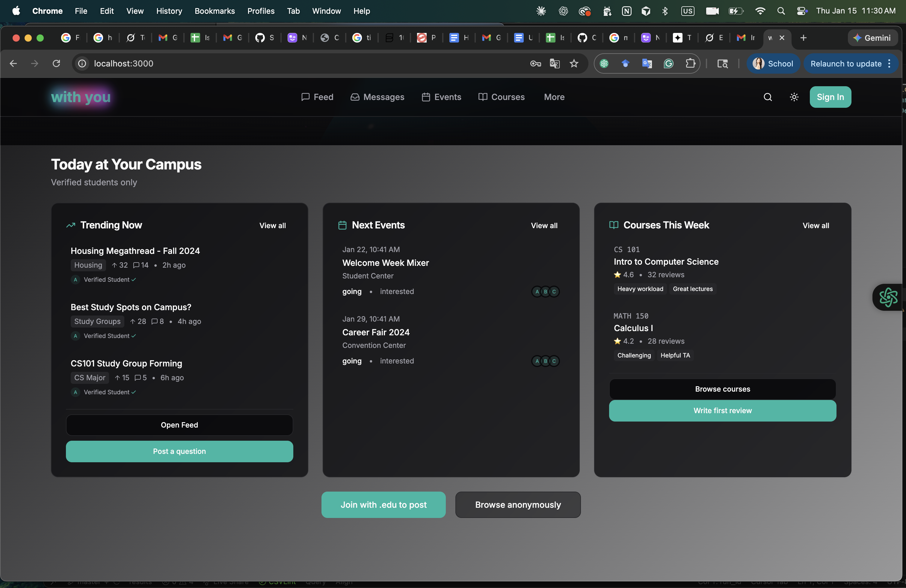The width and height of the screenshot is (906, 588).
Task: Click the browser reload icon
Action: (x=56, y=63)
